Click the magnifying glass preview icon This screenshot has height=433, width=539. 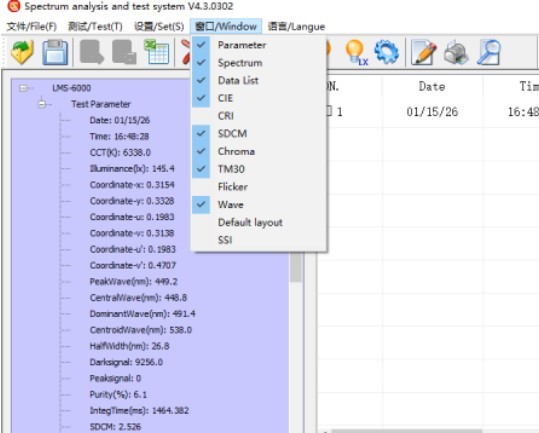click(x=488, y=52)
